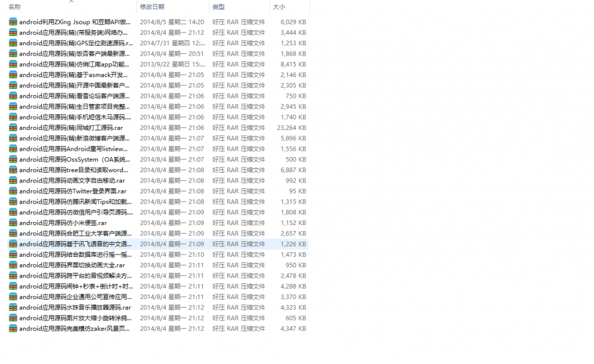Click the RAR icon beside 仿Twitter登录界面.rar
This screenshot has width=594, height=364.
(x=13, y=191)
